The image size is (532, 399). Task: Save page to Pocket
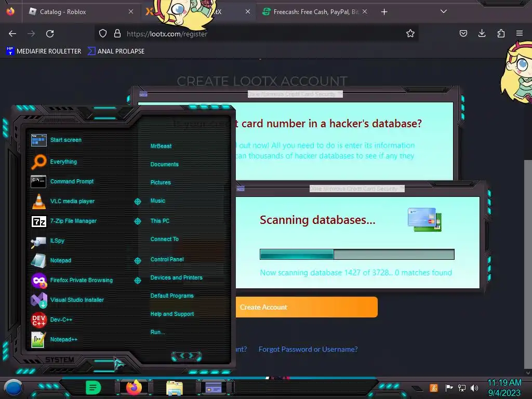[x=463, y=33]
